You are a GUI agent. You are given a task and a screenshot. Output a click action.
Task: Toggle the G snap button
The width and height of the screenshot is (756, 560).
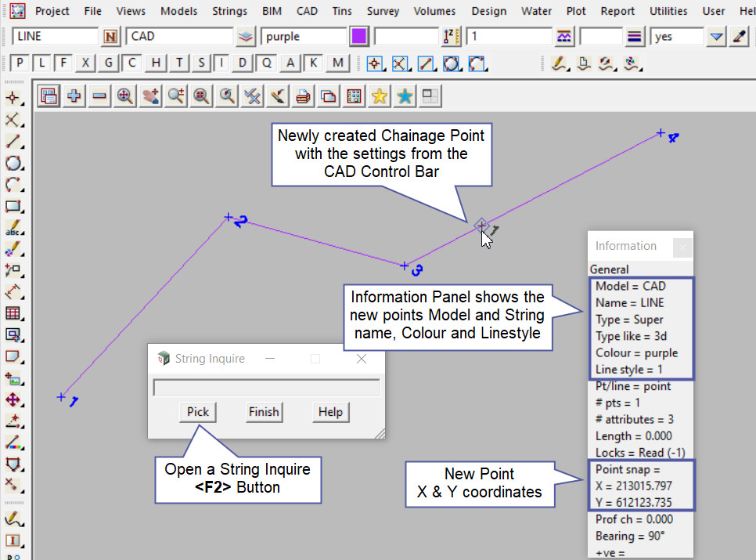click(109, 63)
